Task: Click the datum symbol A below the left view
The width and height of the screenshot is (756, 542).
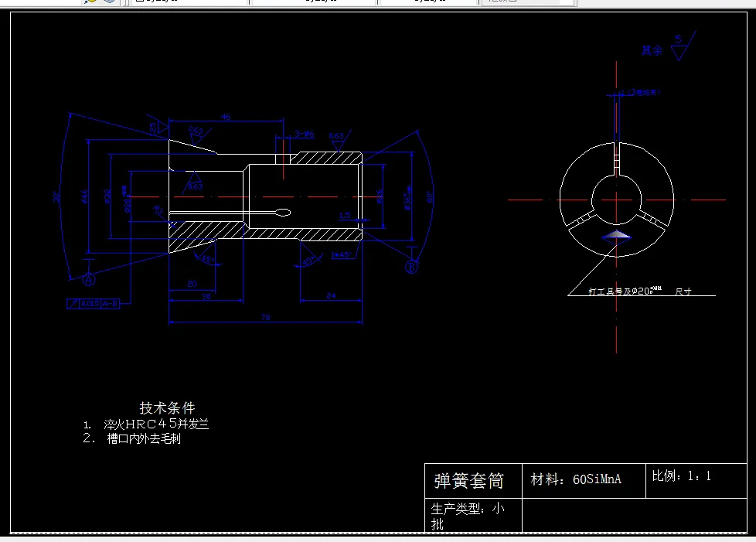Action: coord(88,279)
